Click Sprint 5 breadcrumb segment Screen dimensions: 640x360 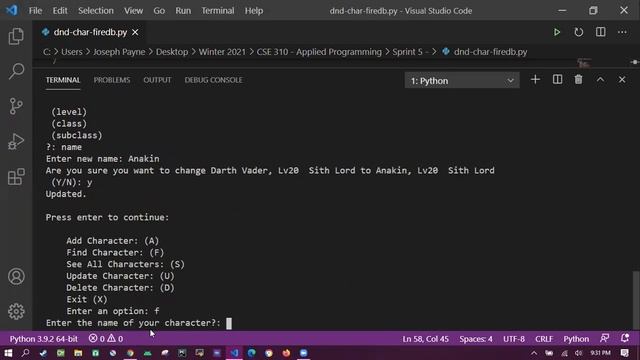point(410,52)
